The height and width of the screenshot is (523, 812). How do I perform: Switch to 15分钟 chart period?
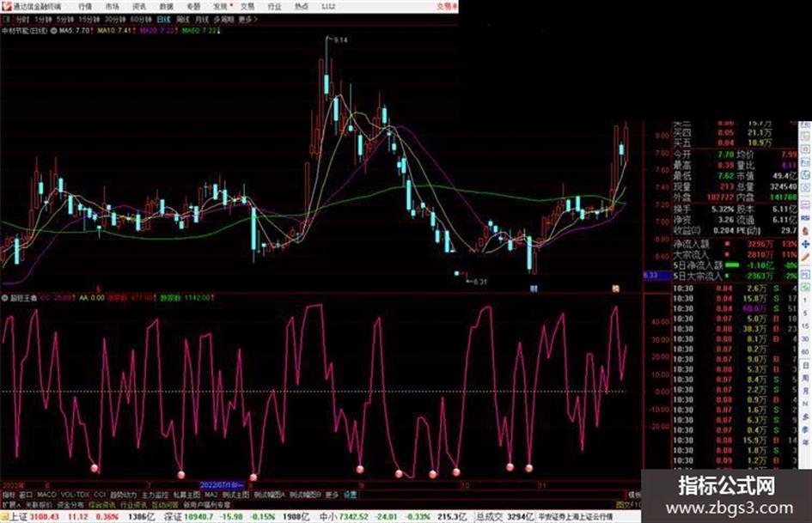point(89,19)
